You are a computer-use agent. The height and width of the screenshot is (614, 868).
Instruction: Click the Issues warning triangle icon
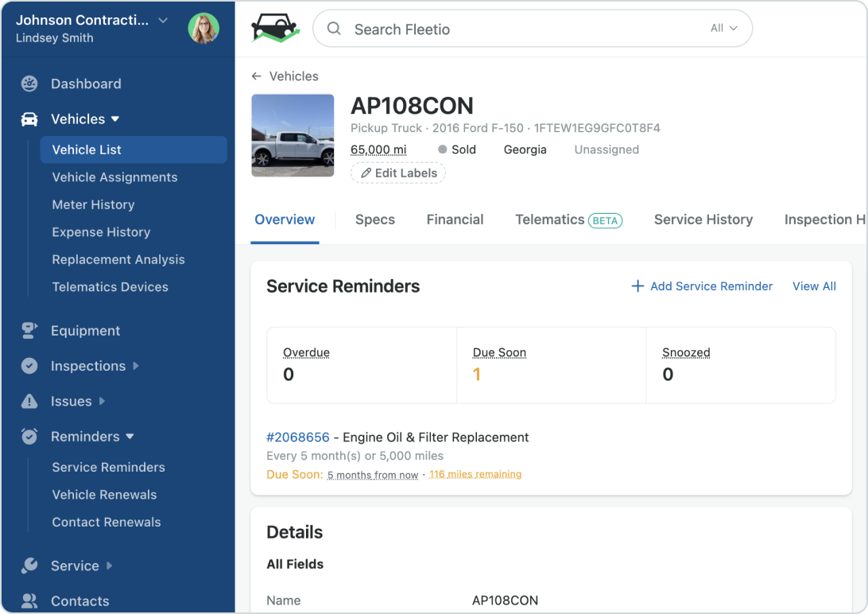coord(29,402)
